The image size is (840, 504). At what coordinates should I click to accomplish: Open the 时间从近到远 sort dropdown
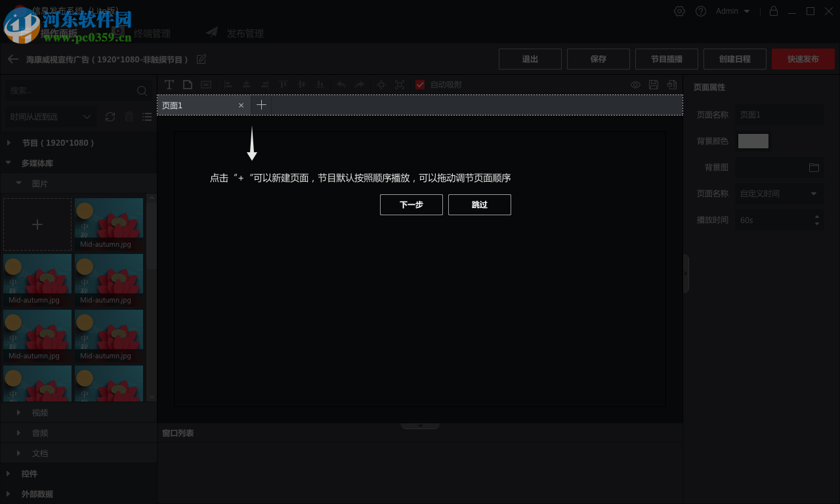click(x=49, y=117)
